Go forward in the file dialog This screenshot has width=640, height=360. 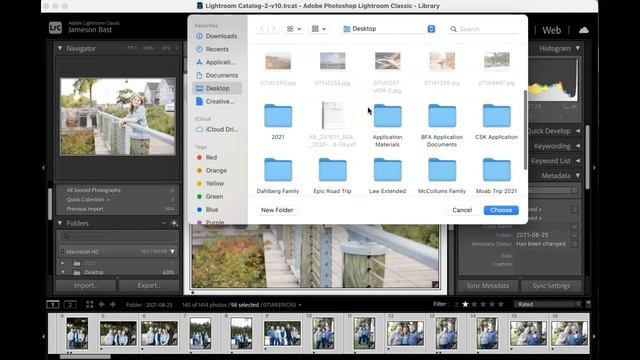[274, 29]
